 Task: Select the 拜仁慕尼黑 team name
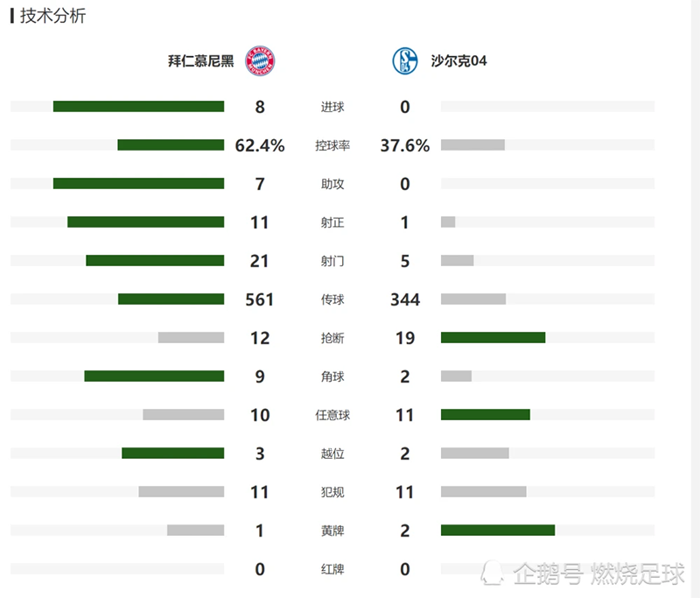[201, 61]
